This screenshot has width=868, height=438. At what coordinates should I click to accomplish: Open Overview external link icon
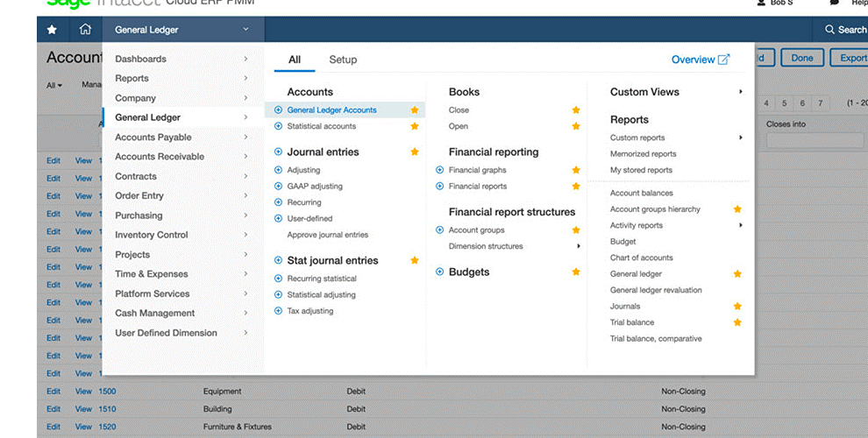pos(723,60)
